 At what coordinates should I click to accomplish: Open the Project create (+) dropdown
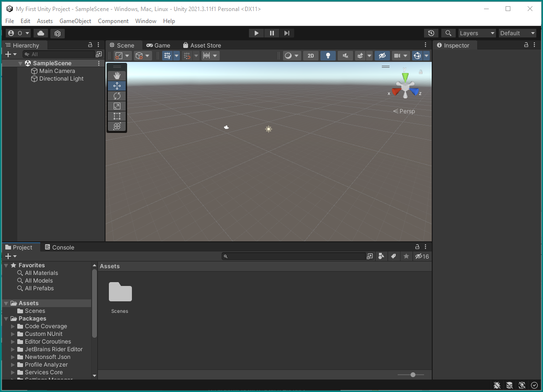[11, 256]
